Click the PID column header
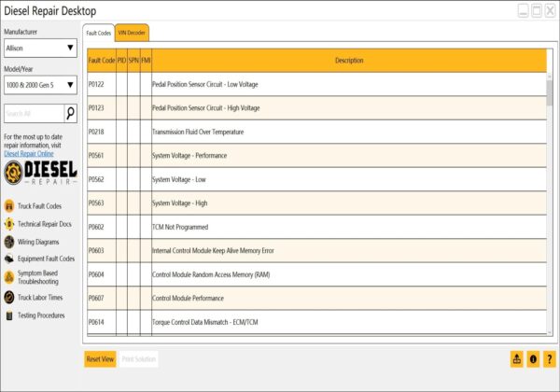The width and height of the screenshot is (560, 392). pyautogui.click(x=121, y=61)
